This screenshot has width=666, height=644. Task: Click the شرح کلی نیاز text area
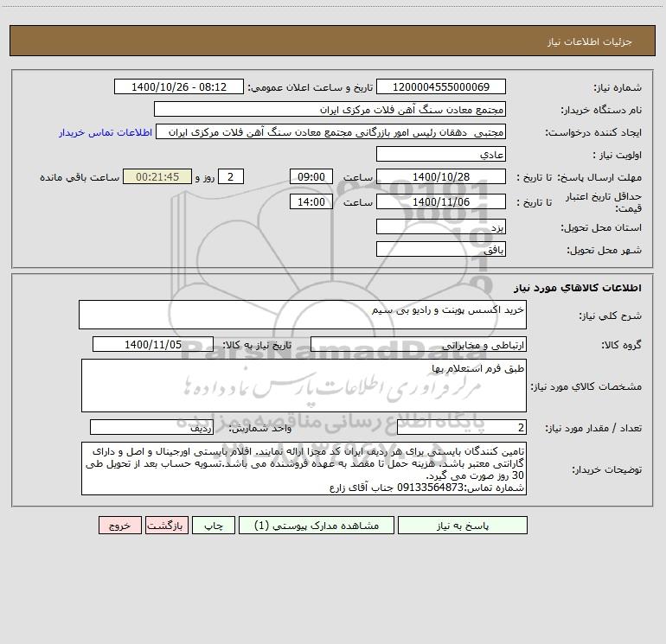pyautogui.click(x=303, y=315)
